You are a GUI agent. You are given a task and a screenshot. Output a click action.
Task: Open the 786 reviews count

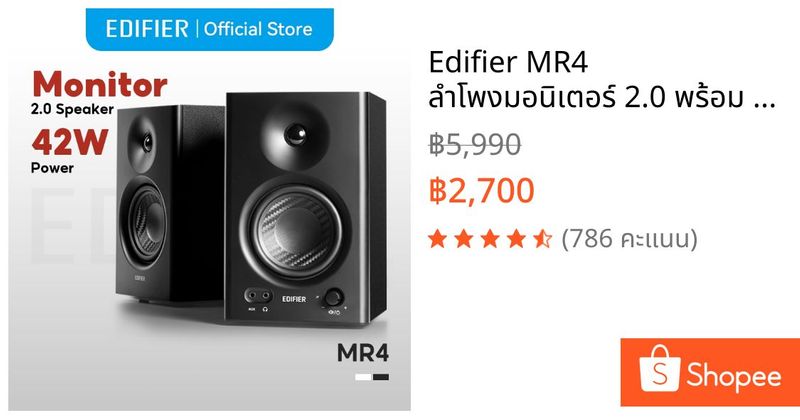(x=629, y=238)
